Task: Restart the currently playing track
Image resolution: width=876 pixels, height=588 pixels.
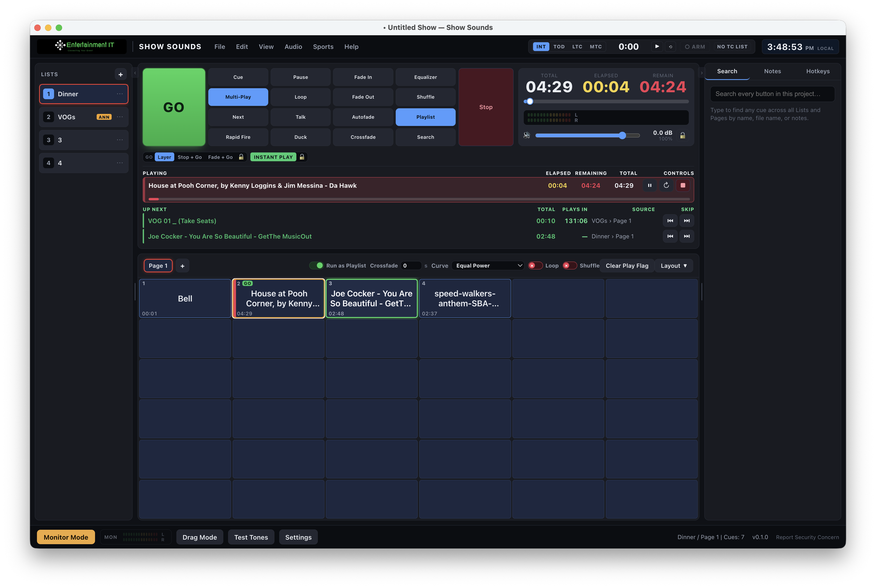Action: click(x=666, y=185)
